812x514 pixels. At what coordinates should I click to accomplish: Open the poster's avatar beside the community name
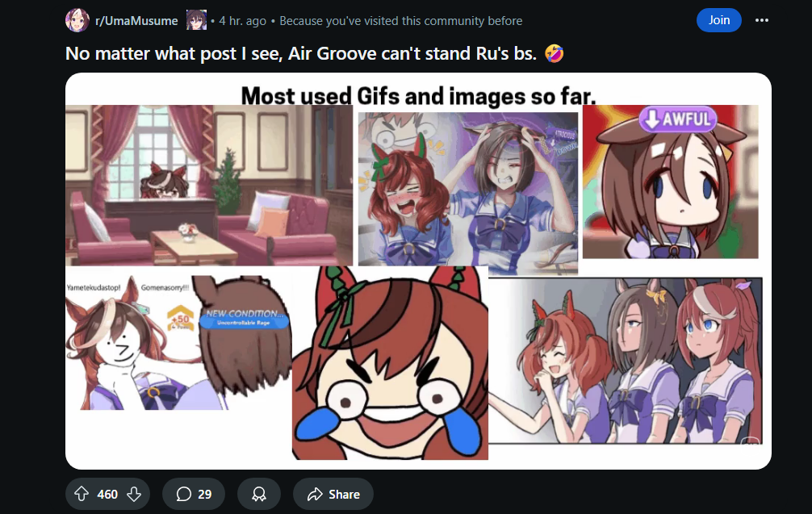tap(196, 20)
